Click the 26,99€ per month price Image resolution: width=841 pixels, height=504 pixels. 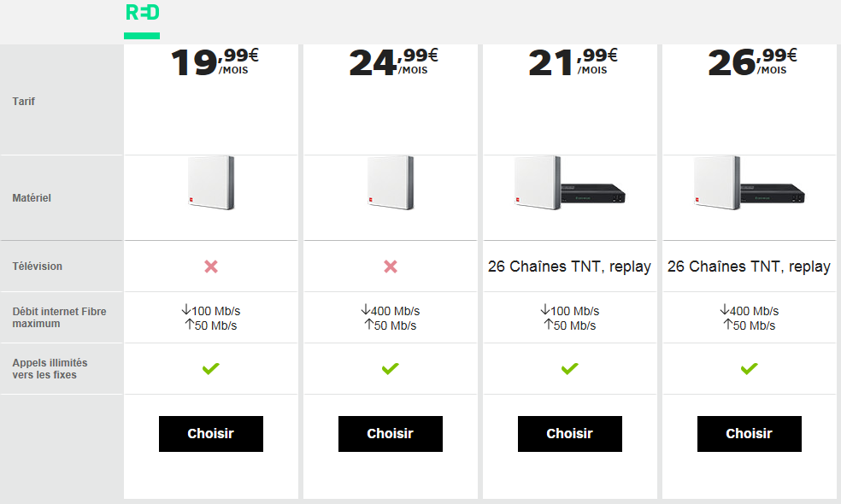pyautogui.click(x=753, y=63)
